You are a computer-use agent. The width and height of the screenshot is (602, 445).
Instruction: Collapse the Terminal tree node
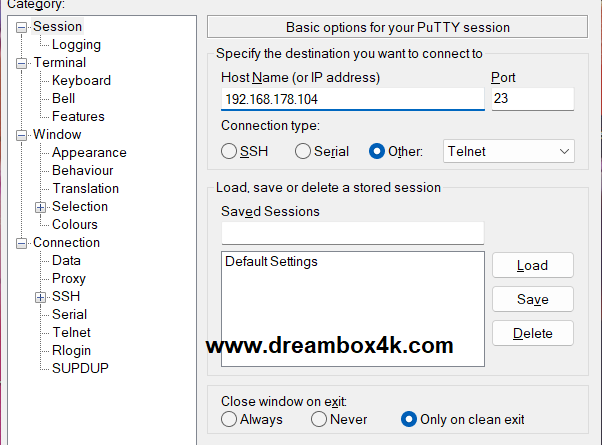22,63
